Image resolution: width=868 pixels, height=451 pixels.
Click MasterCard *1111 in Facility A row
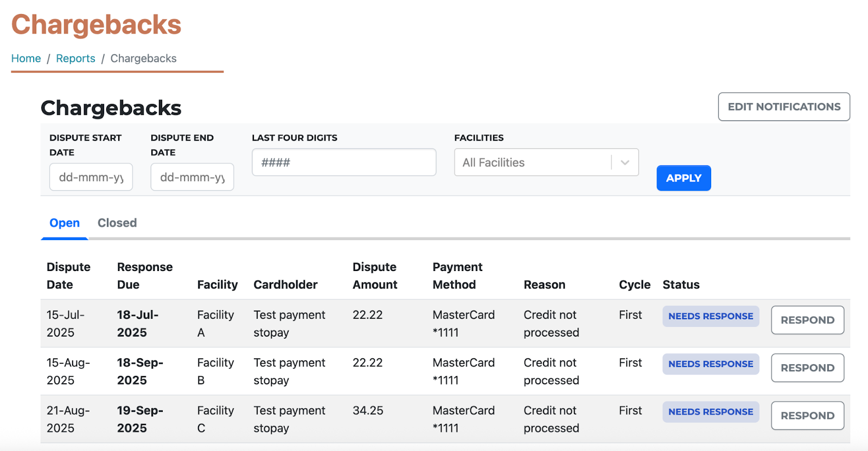[464, 324]
